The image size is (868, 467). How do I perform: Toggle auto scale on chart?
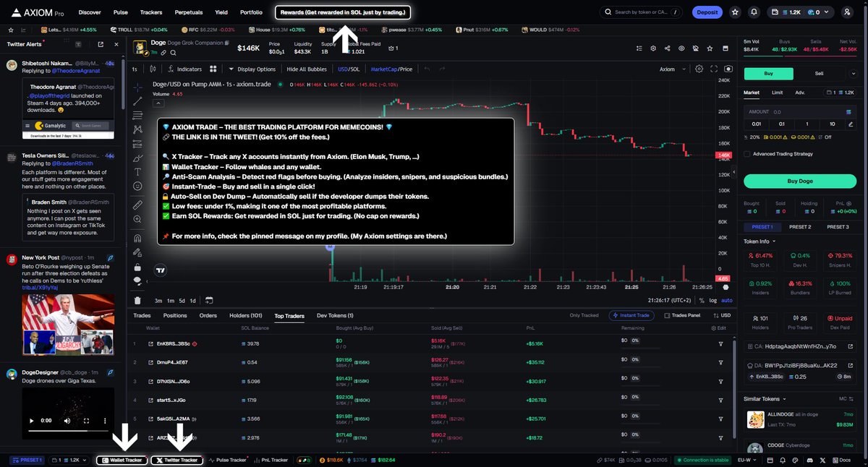tap(727, 300)
